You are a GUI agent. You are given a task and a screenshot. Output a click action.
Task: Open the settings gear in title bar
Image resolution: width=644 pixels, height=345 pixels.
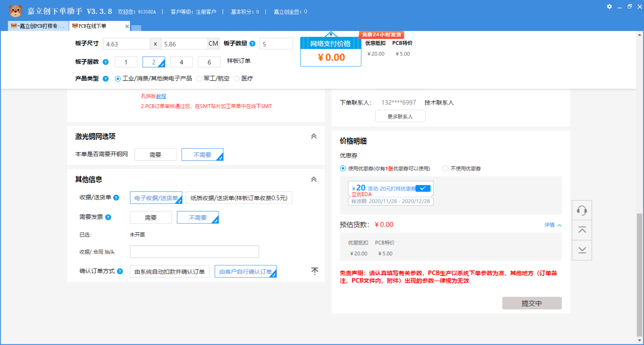(x=609, y=7)
